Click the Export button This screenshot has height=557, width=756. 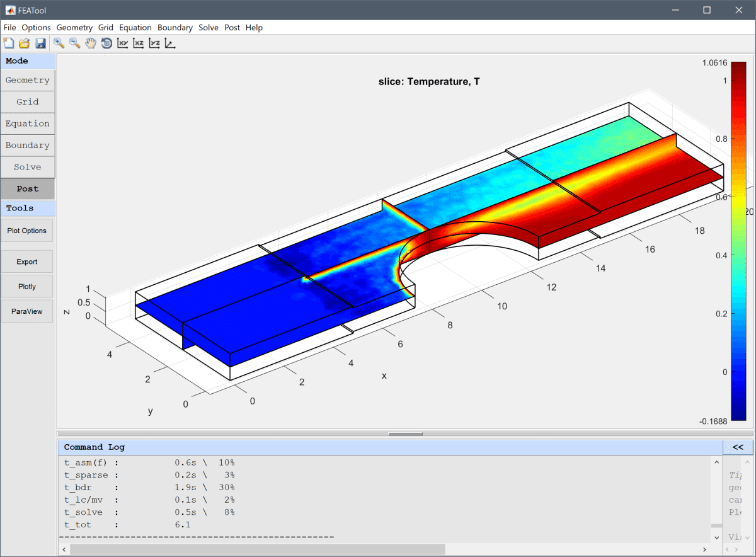pyautogui.click(x=27, y=261)
